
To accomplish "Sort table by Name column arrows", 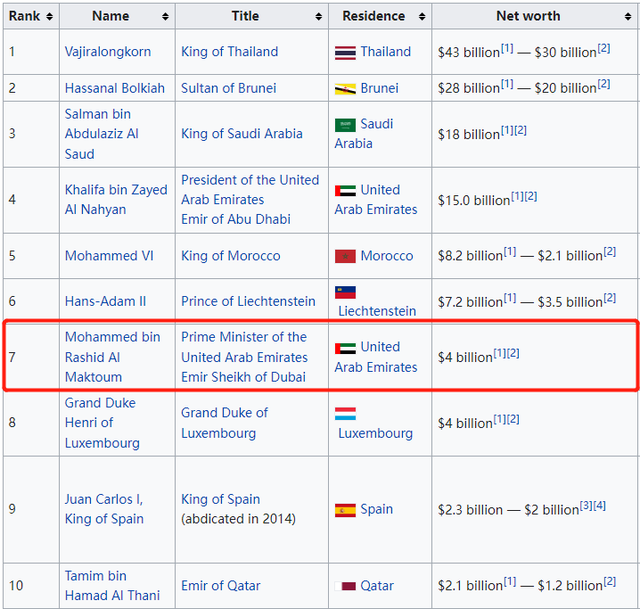I will point(162,17).
